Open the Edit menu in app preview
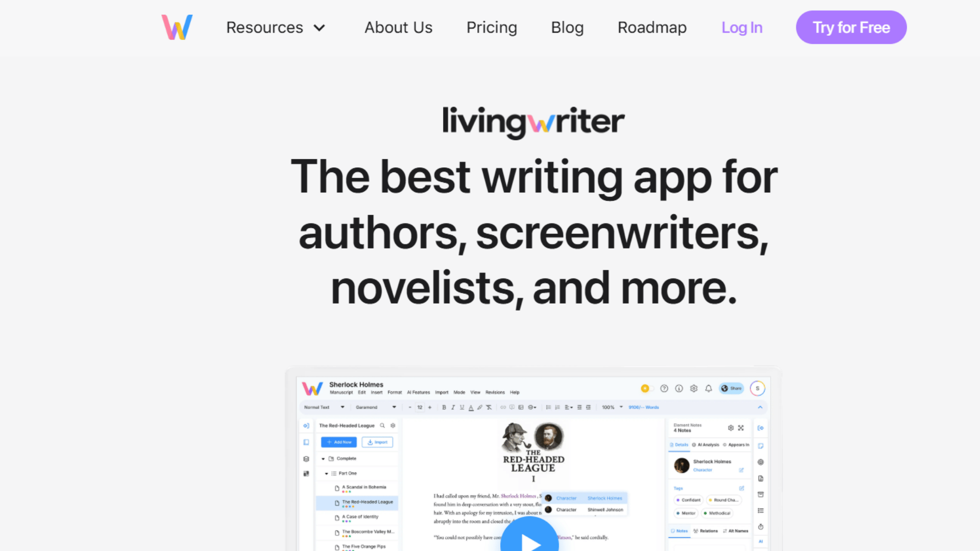Viewport: 980px width, 551px height. click(362, 392)
